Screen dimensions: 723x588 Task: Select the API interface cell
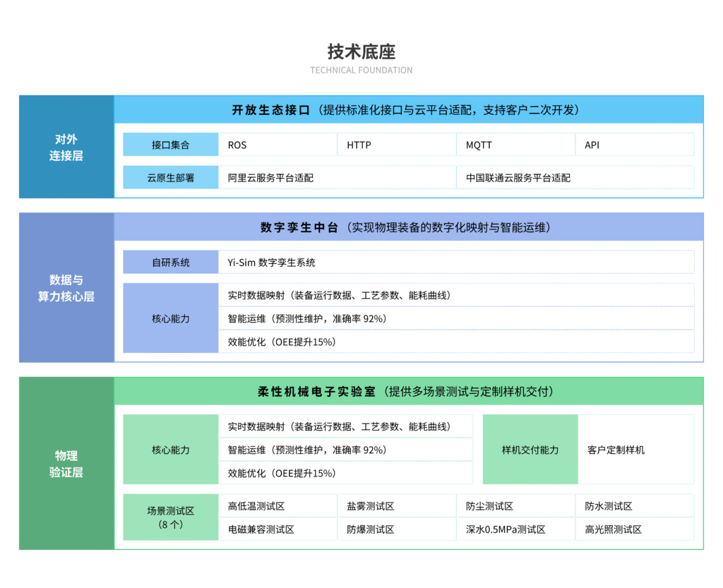pyautogui.click(x=634, y=145)
